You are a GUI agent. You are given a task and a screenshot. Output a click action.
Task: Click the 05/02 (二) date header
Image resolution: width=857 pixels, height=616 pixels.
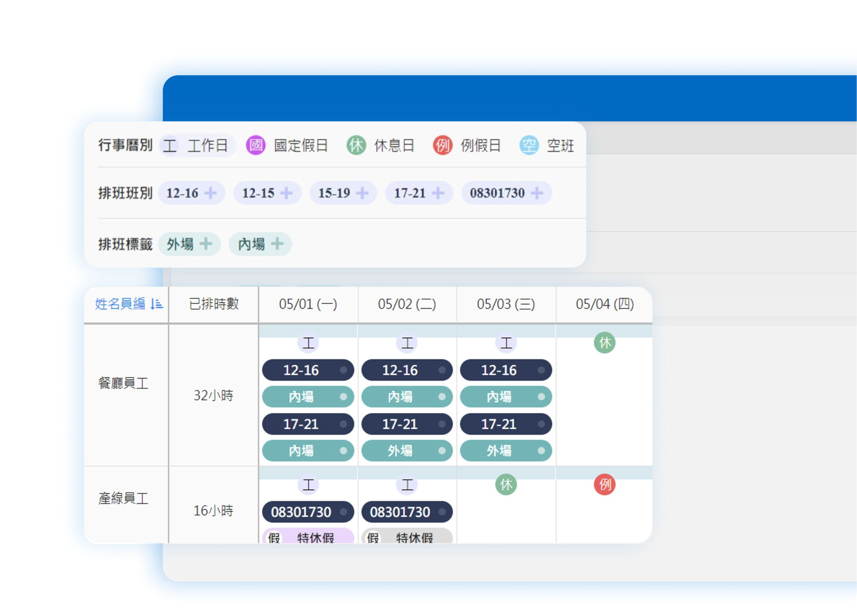coord(407,304)
